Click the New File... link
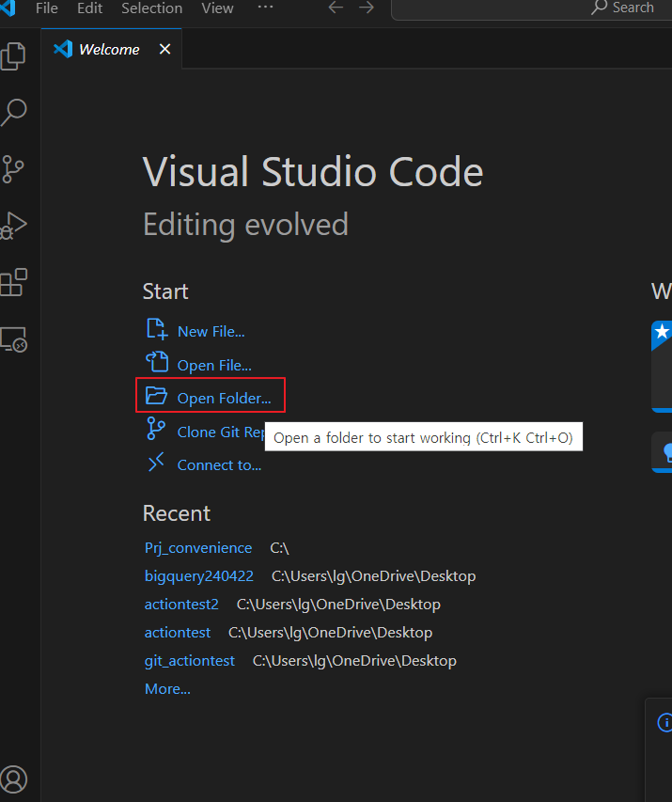Screen dimensions: 672x802 (x=211, y=332)
